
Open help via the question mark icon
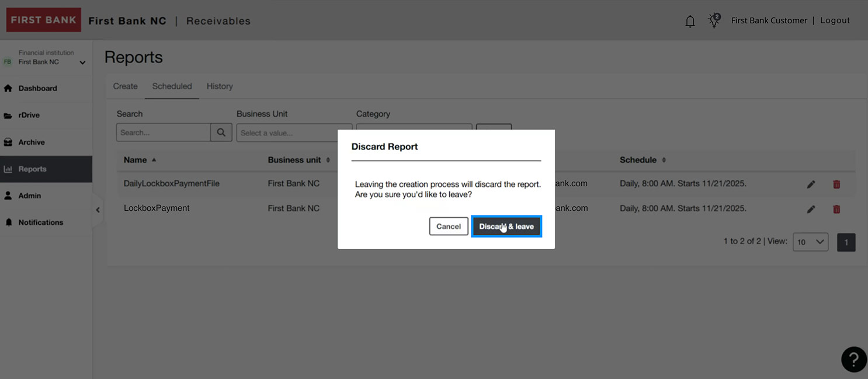coord(853,359)
